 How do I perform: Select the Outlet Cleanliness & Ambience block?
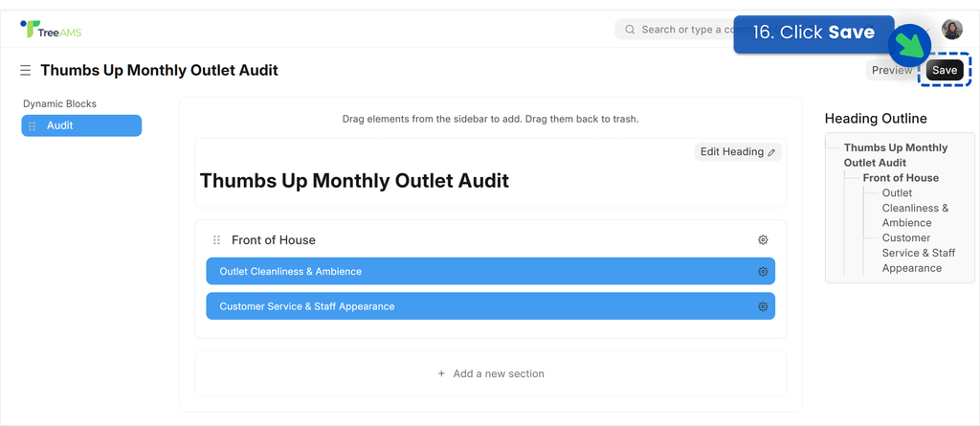491,272
